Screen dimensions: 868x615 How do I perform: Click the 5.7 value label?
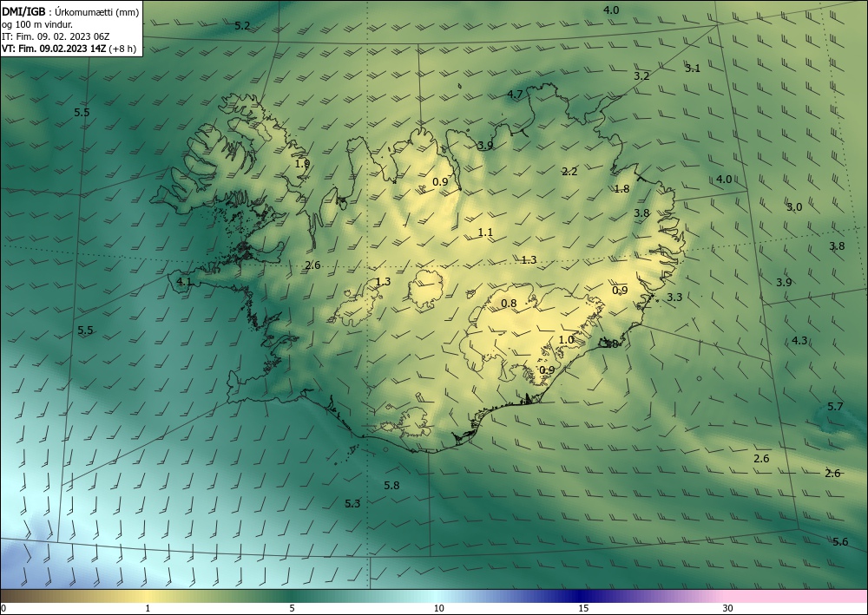click(835, 407)
